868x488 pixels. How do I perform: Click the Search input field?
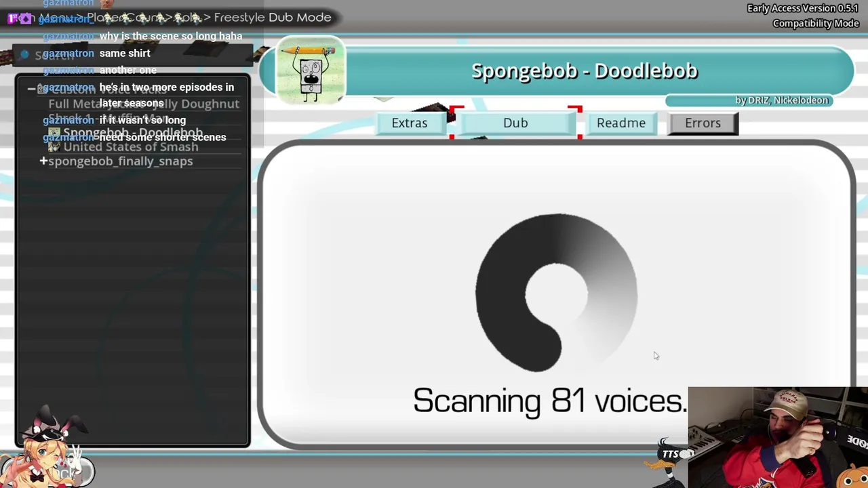pos(132,55)
